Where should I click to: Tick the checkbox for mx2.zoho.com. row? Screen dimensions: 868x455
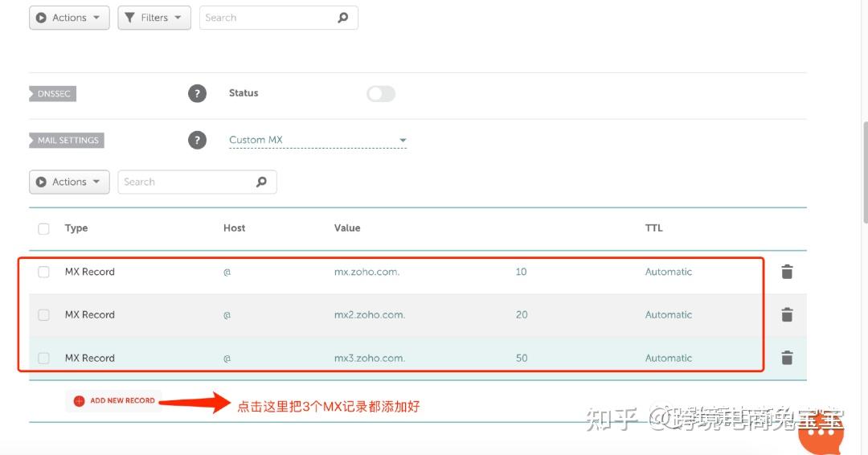point(43,315)
